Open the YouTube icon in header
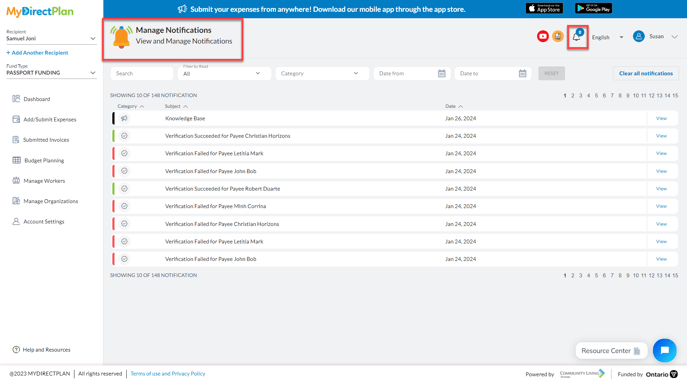 coord(542,36)
